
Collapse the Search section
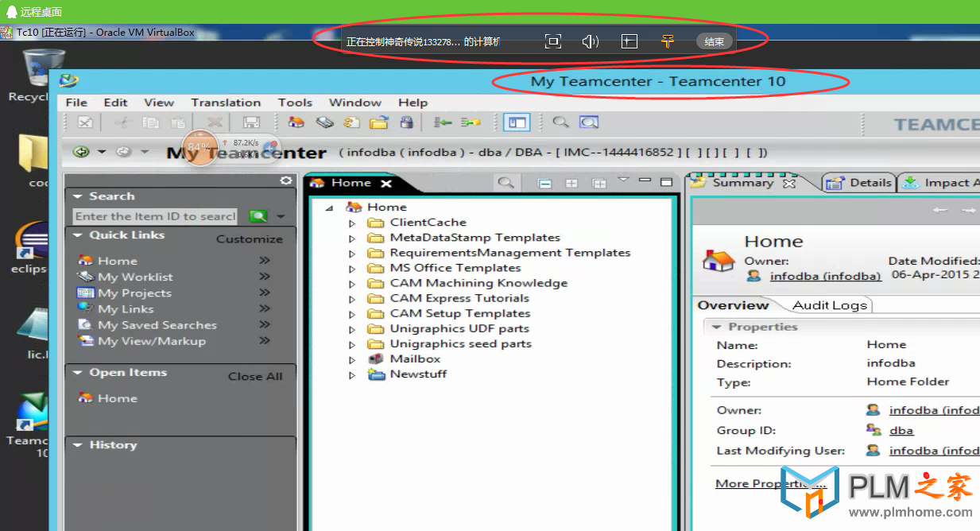point(78,196)
